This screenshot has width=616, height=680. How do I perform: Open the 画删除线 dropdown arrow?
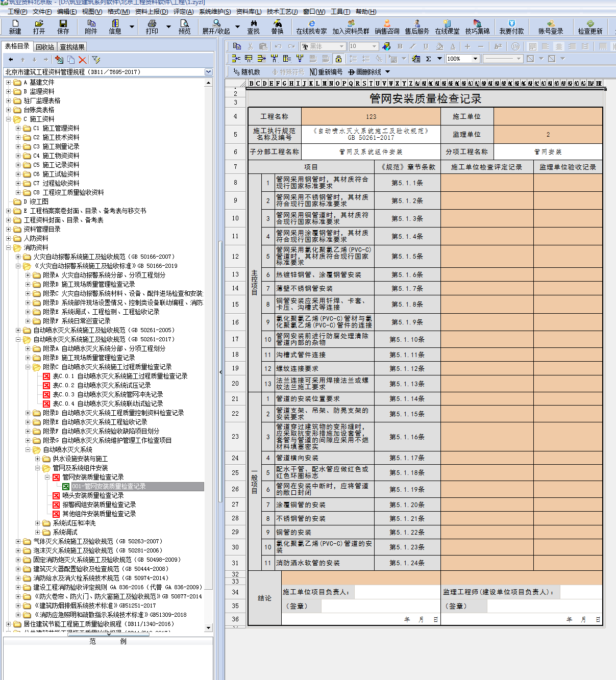coord(387,72)
